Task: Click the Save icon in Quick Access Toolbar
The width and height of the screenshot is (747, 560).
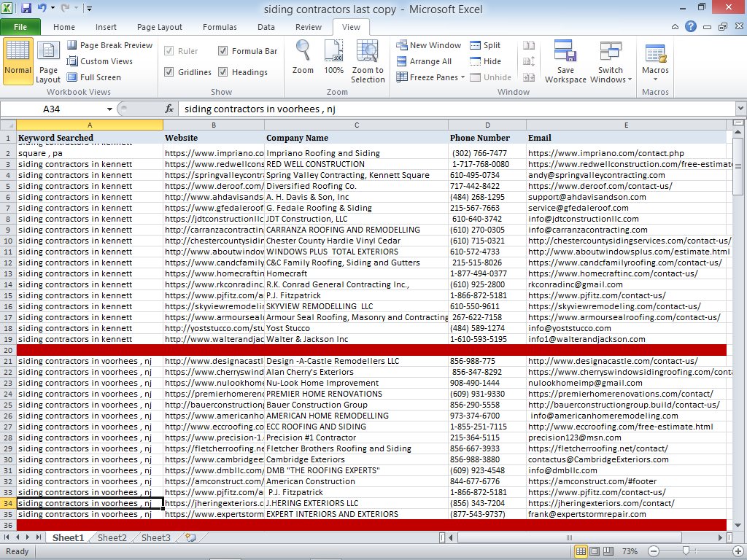Action: pos(26,8)
